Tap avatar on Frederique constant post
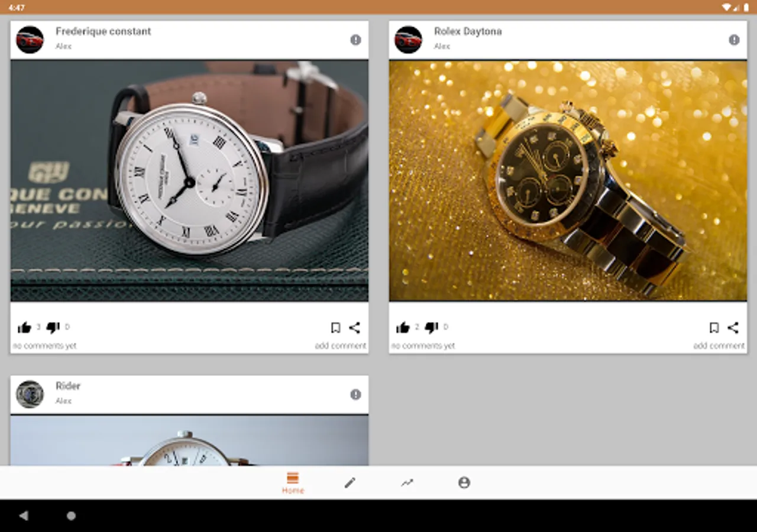This screenshot has width=757, height=532. (x=30, y=40)
